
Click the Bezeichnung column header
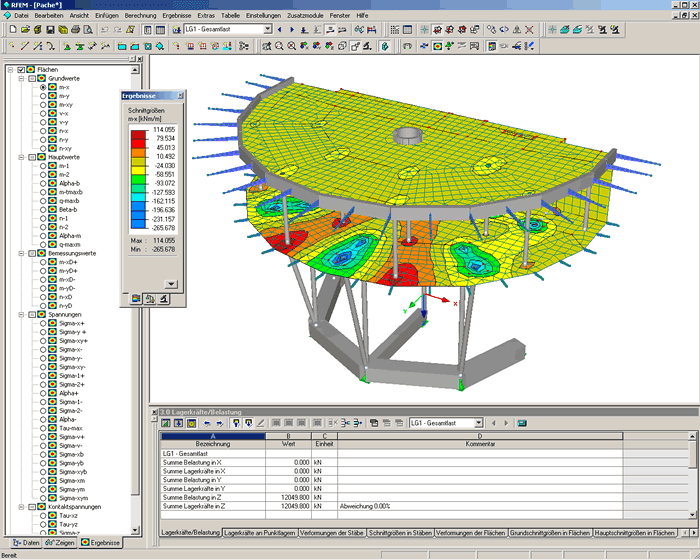coord(213,444)
